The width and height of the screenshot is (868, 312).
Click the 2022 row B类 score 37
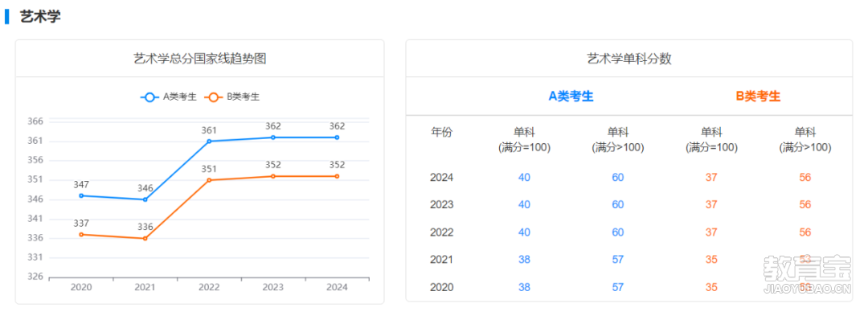tap(711, 232)
